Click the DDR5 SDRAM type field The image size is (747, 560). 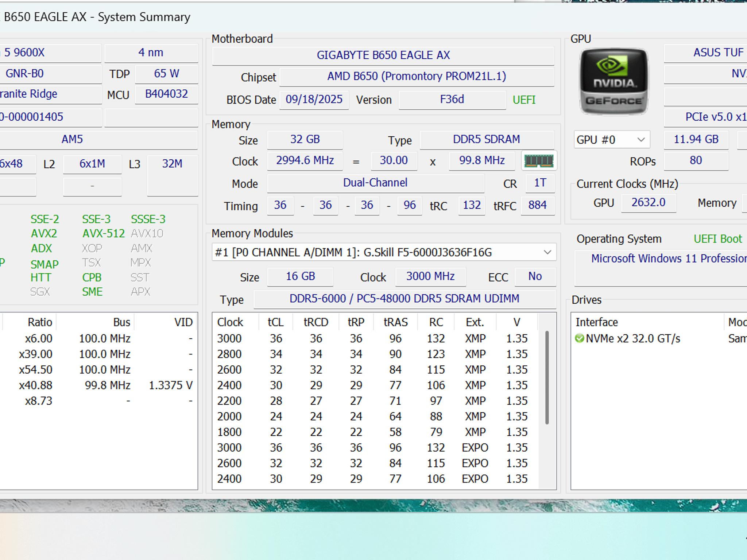(487, 139)
